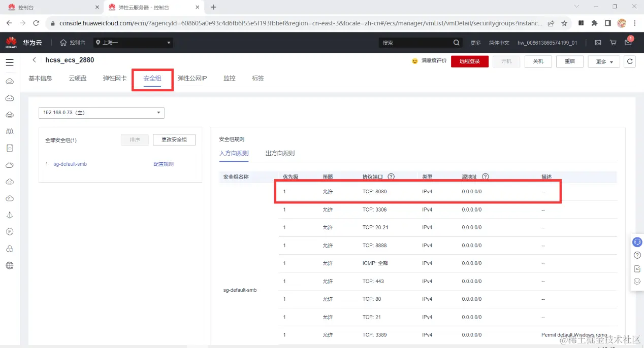Switch to the 云硬盘 tab
Screen dimensions: 644x348
[x=78, y=79]
